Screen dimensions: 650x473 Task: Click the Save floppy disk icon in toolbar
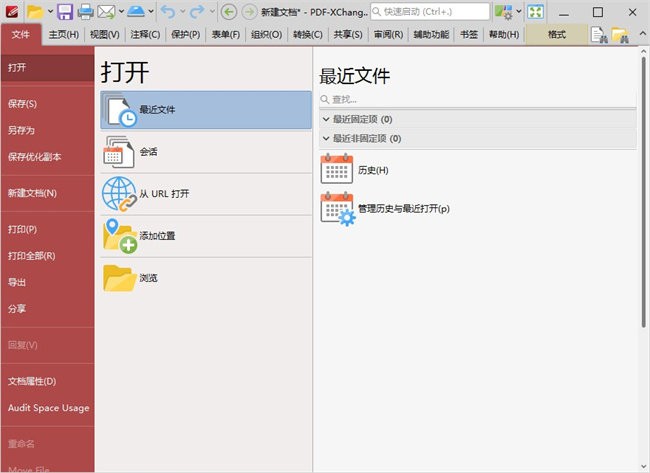65,12
